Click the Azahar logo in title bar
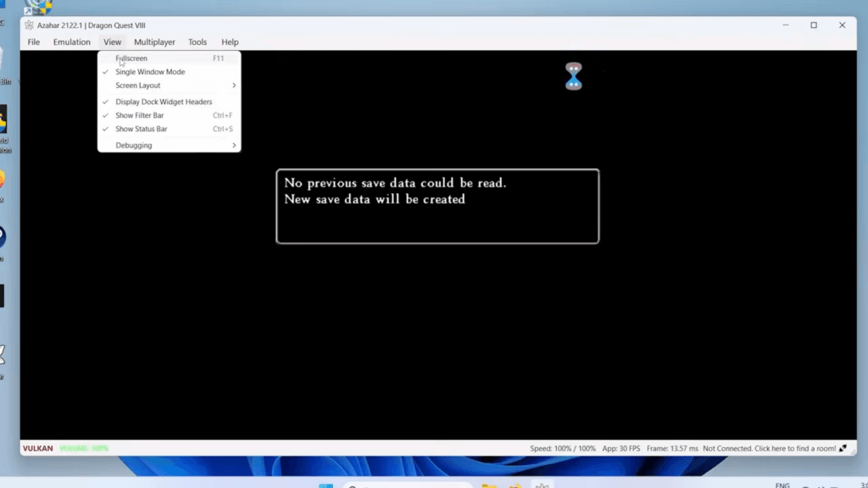This screenshot has height=488, width=868. click(x=30, y=25)
